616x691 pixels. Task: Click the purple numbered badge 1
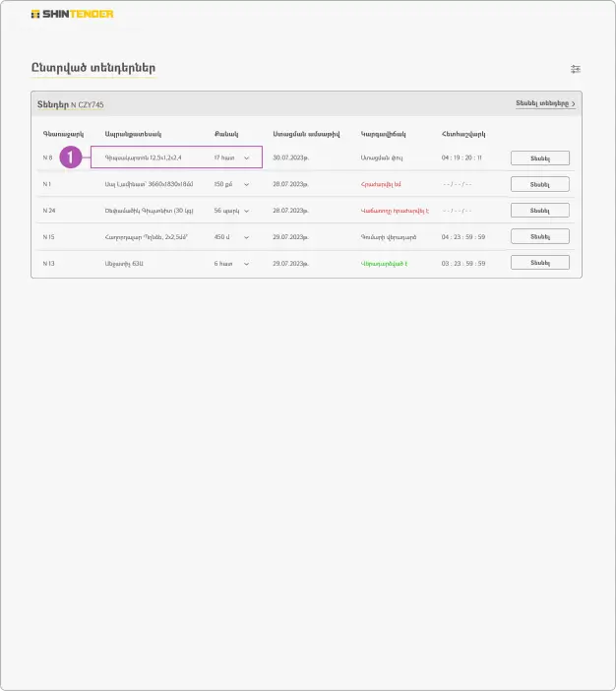[x=70, y=157]
